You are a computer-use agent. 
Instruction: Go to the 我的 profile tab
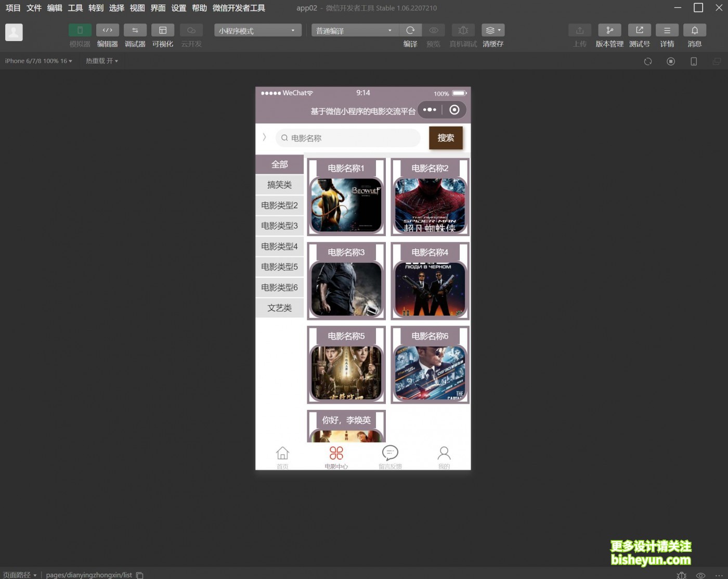pyautogui.click(x=444, y=457)
